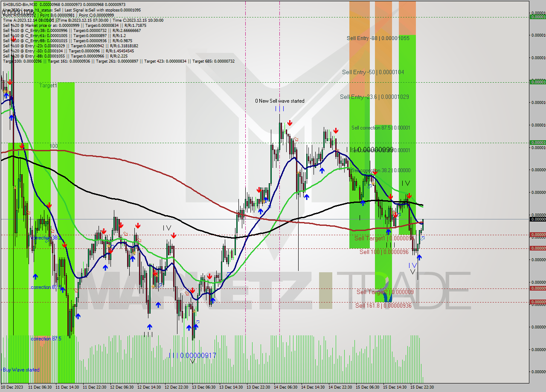Click the '15 Dec 22:30' time axis label
Screen dimensions: 546x392
(x=422, y=387)
